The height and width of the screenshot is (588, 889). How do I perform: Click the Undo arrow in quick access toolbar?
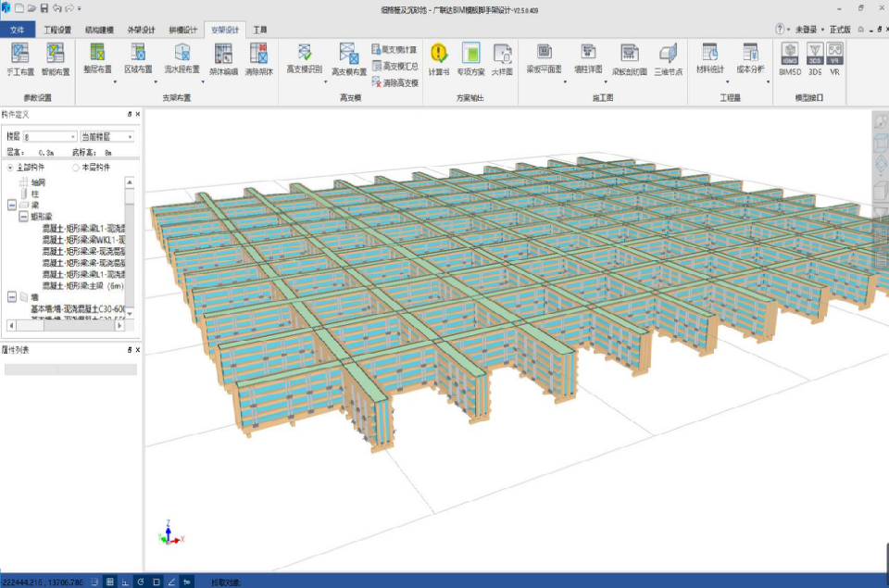56,8
